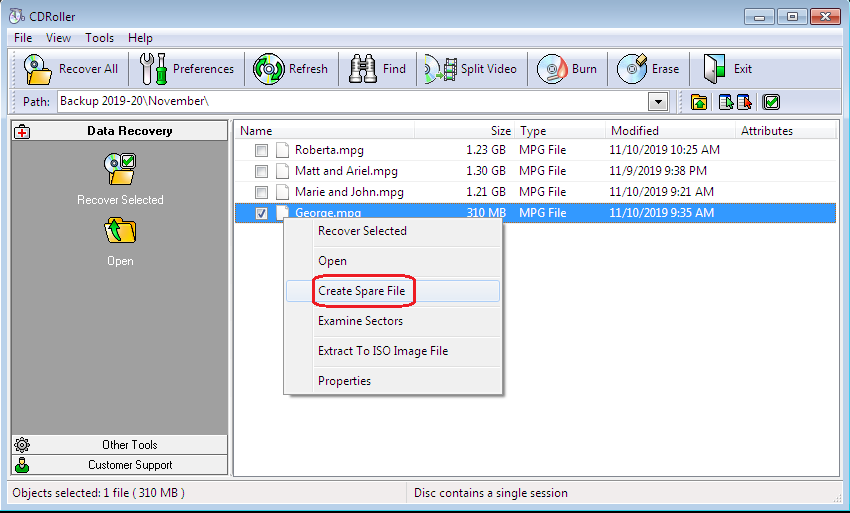Click the 1.23 GB size cell
The width and height of the screenshot is (850, 513).
486,150
